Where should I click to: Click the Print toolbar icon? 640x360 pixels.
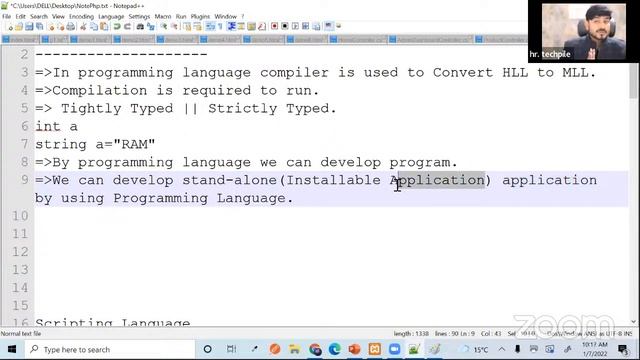71,27
